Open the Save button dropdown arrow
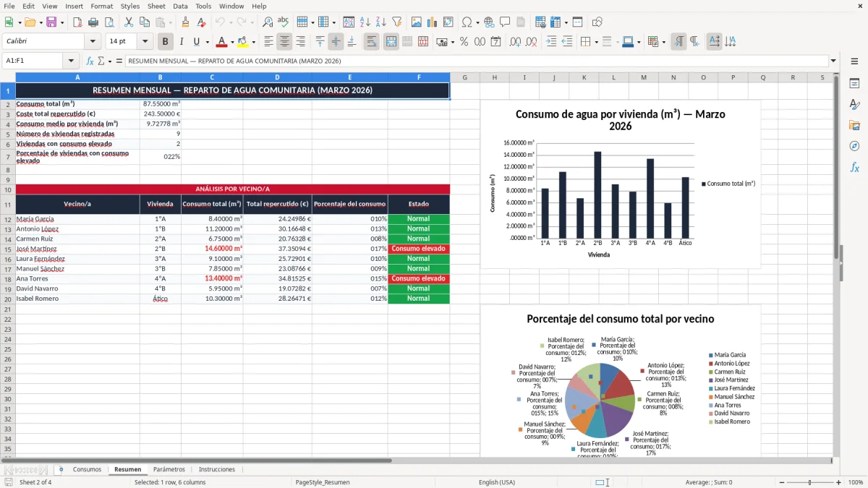 click(x=61, y=22)
